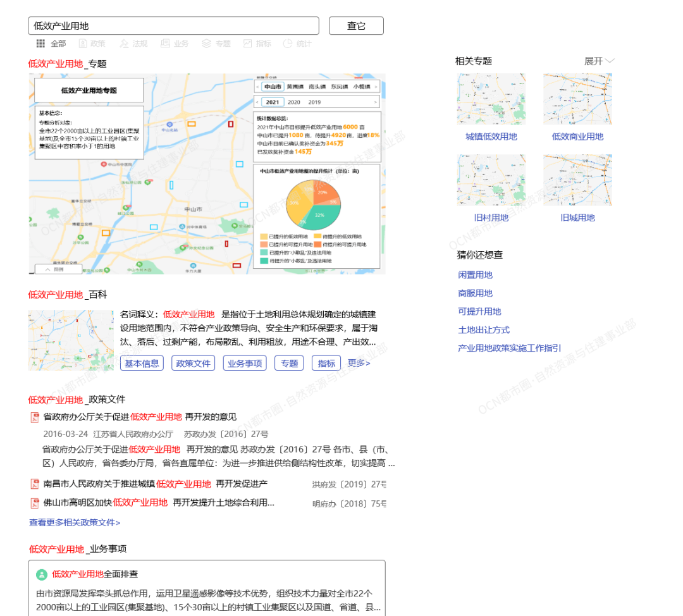The height and width of the screenshot is (616, 683).
Task: Click the 待提升的低效用地 legend swatch
Action: (x=317, y=237)
